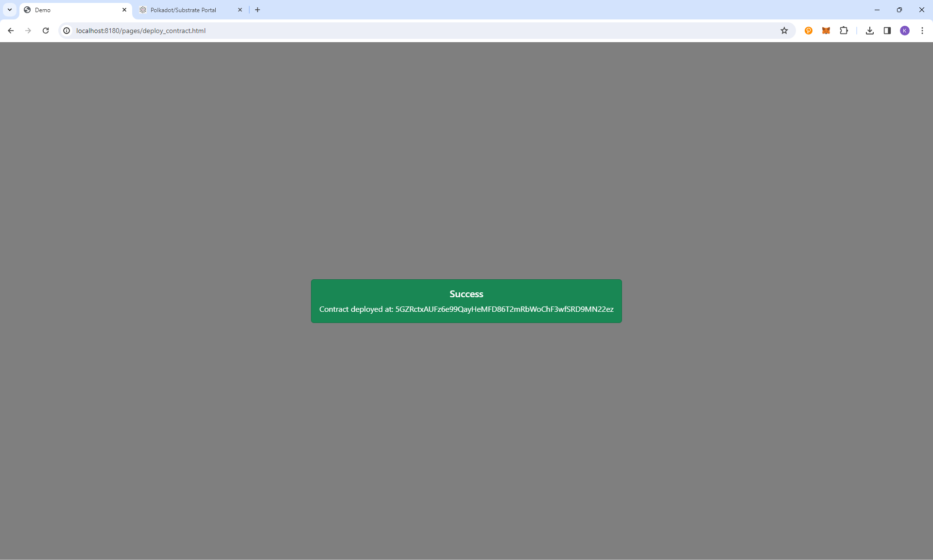
Task: Expand the tab search dropdown arrow
Action: tap(10, 10)
